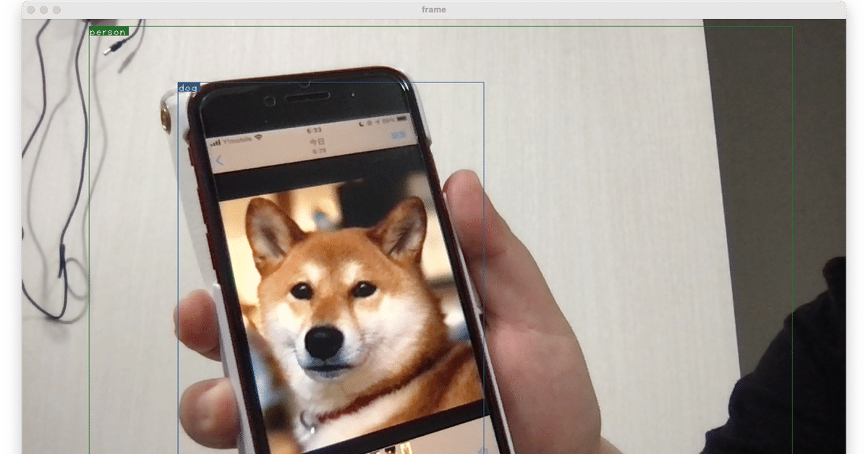Image resolution: width=868 pixels, height=454 pixels.
Task: Click the "frame" window title
Action: (434, 10)
